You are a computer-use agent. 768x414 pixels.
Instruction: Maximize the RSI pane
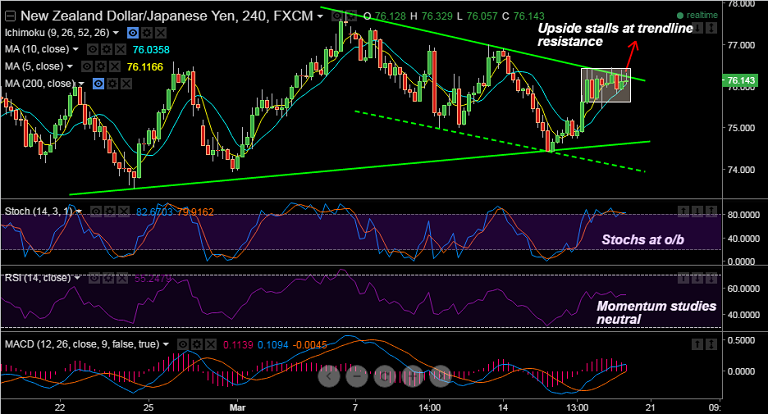pos(711,278)
